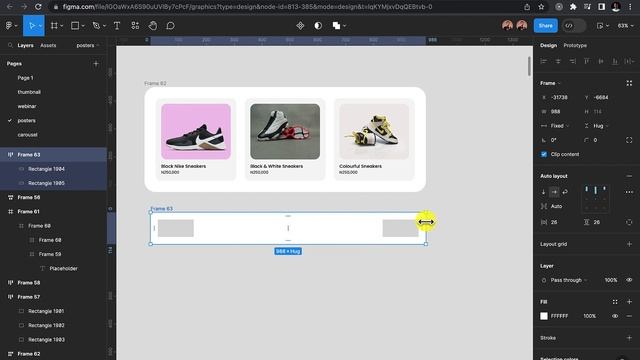The image size is (640, 360).
Task: Click the Share button
Action: (545, 26)
